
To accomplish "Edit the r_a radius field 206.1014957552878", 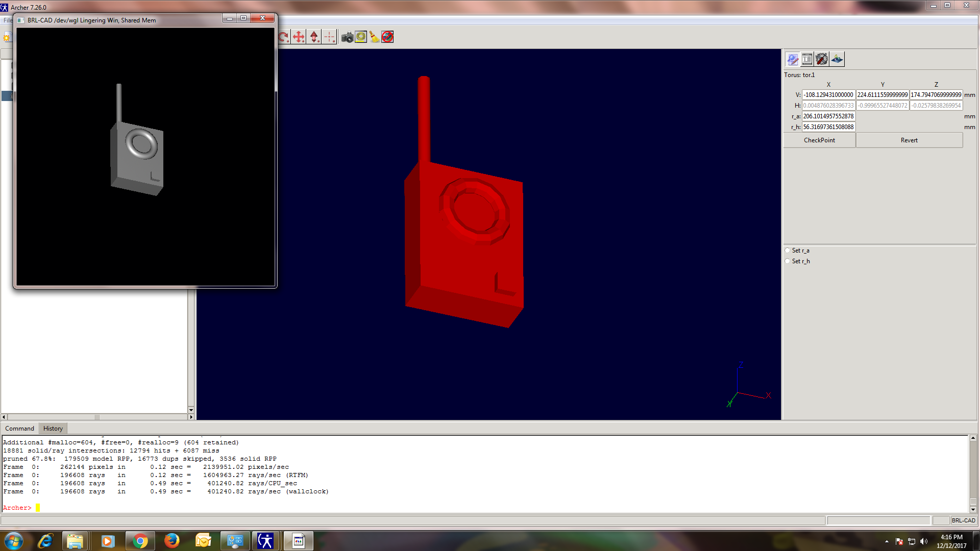I will coord(828,116).
